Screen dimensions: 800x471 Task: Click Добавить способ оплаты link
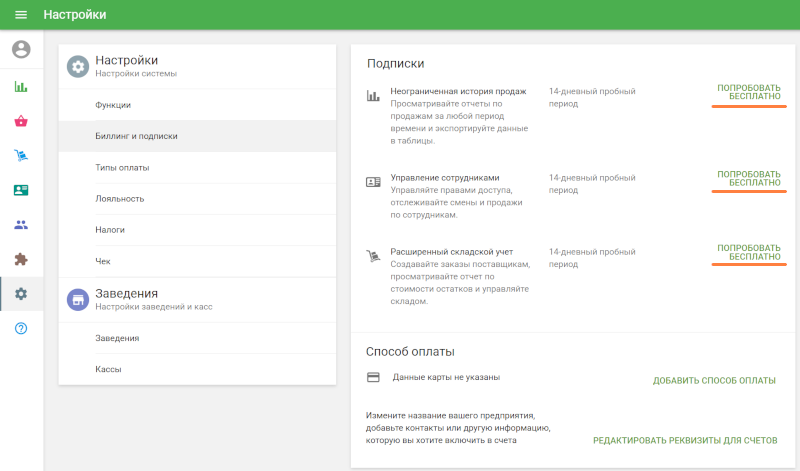click(714, 381)
